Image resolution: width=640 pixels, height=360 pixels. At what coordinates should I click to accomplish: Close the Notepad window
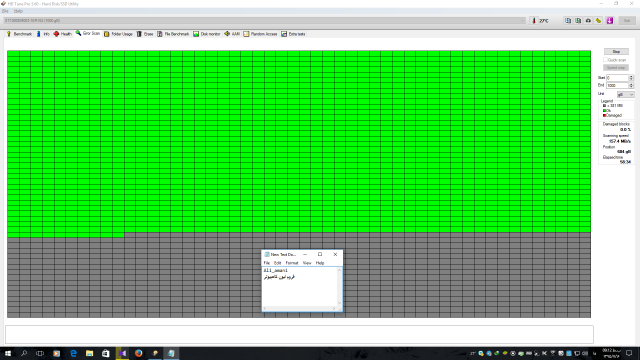click(x=335, y=254)
